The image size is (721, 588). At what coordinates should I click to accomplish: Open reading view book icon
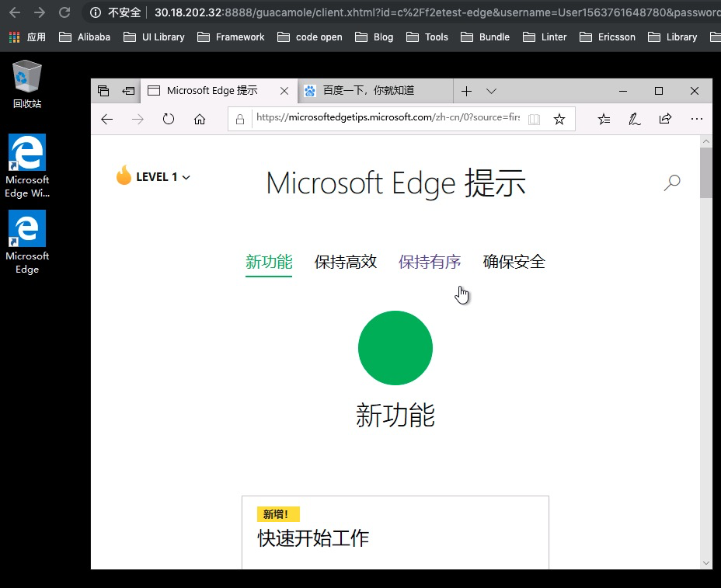[x=534, y=120]
